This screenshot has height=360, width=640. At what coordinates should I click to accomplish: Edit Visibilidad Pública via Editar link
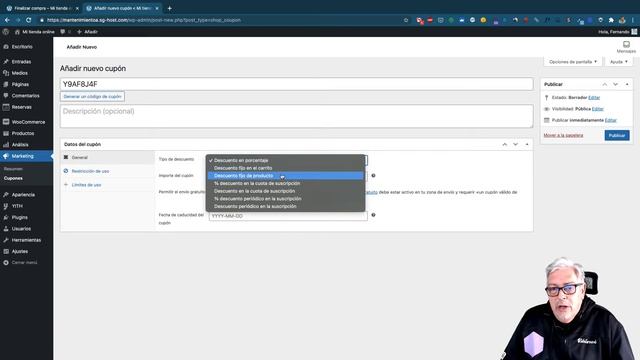click(x=598, y=109)
